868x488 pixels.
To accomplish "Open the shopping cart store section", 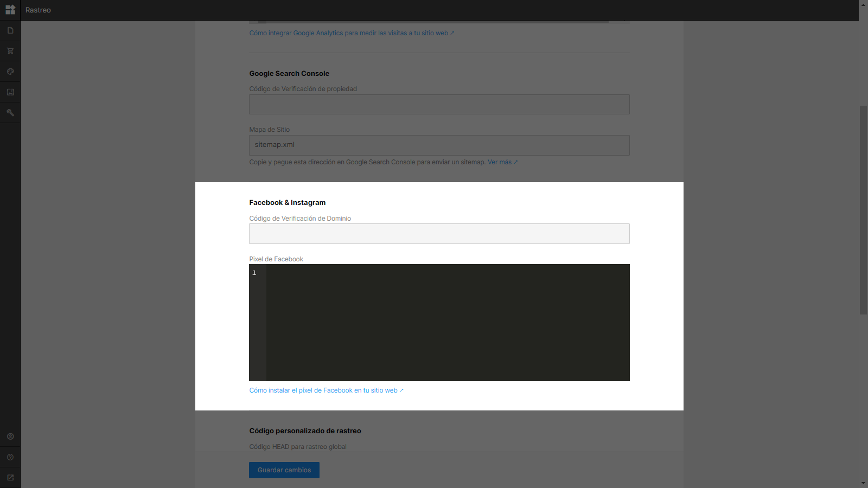I will tap(10, 51).
